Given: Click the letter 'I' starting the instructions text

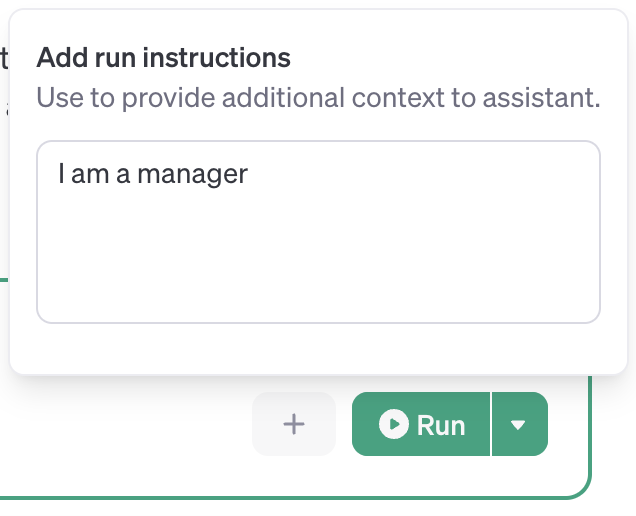Looking at the screenshot, I should (x=61, y=174).
